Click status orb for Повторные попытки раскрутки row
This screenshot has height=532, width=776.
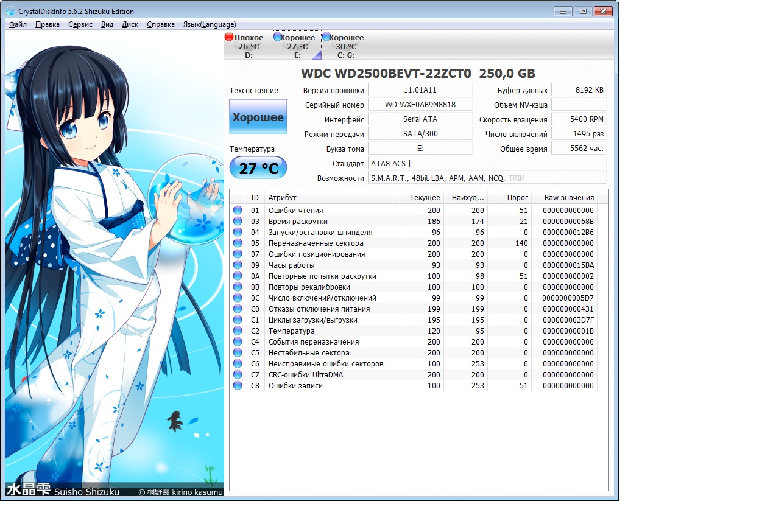[x=238, y=276]
